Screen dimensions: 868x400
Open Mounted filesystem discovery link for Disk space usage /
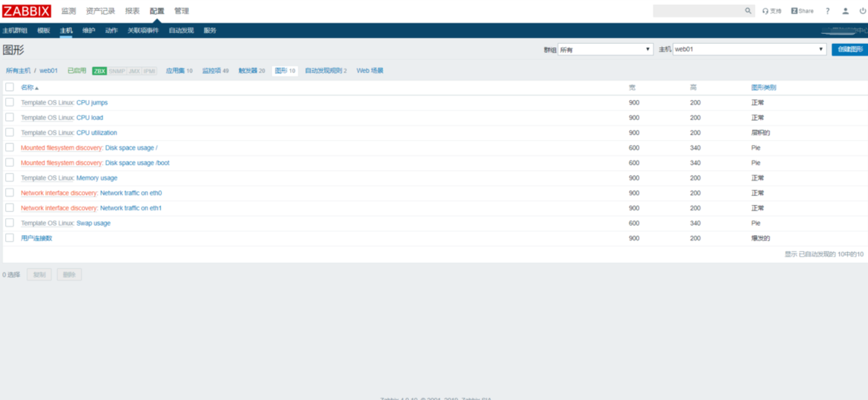tap(61, 148)
